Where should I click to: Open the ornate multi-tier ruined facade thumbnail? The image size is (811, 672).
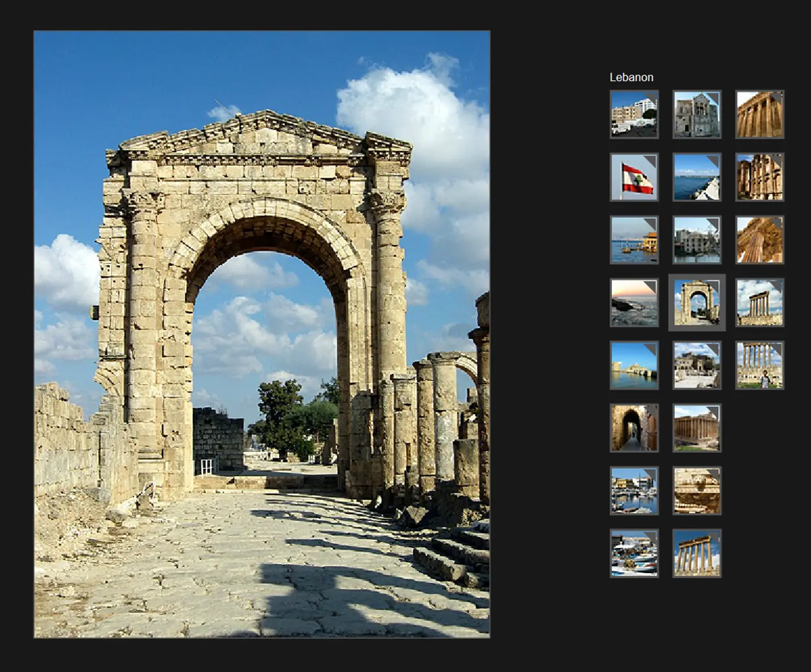(760, 177)
